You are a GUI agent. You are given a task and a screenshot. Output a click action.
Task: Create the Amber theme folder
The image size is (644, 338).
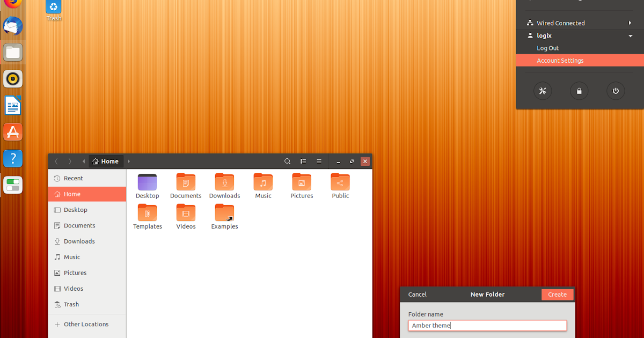click(x=557, y=294)
